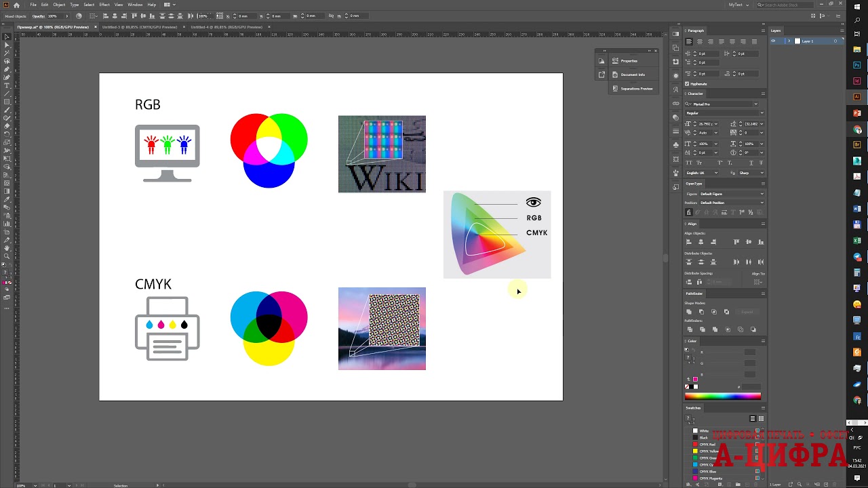The width and height of the screenshot is (868, 488).
Task: Click horizontal align left in control bar
Action: (x=106, y=16)
